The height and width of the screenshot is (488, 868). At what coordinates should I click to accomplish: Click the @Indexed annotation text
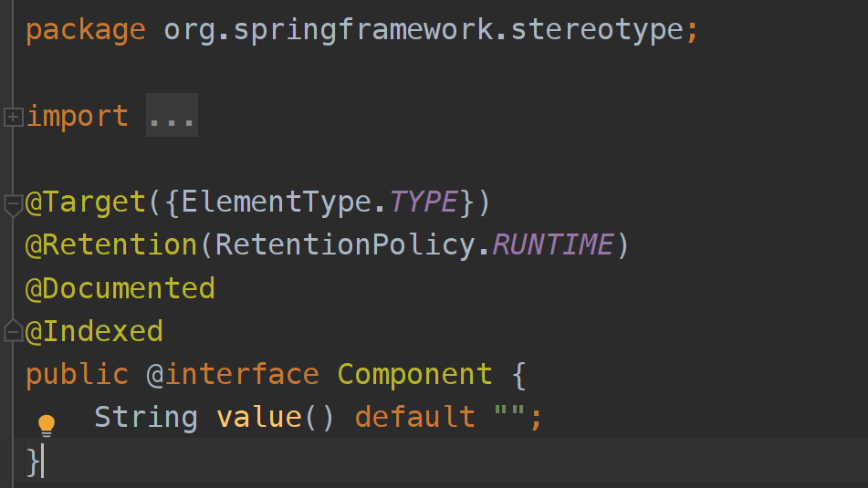[94, 331]
